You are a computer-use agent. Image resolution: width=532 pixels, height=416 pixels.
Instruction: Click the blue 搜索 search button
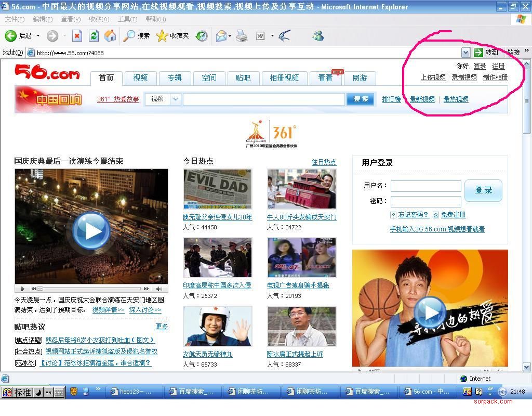361,99
